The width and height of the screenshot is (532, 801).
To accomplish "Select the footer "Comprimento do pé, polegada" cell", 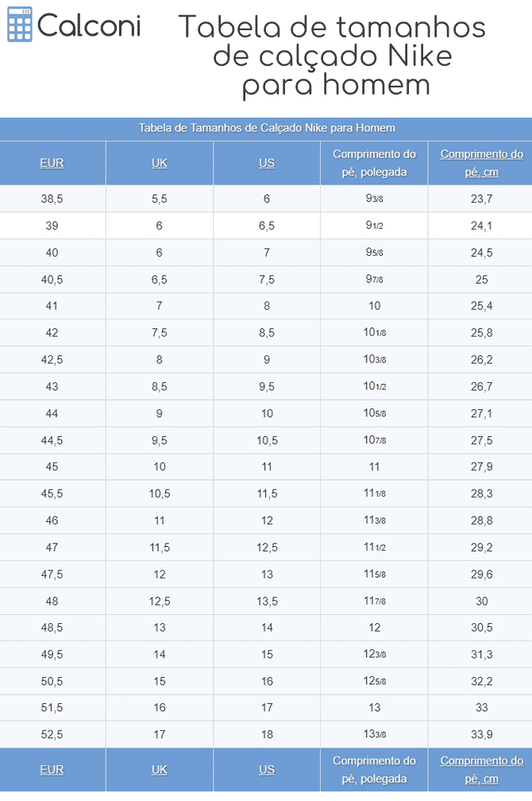I will point(374,769).
